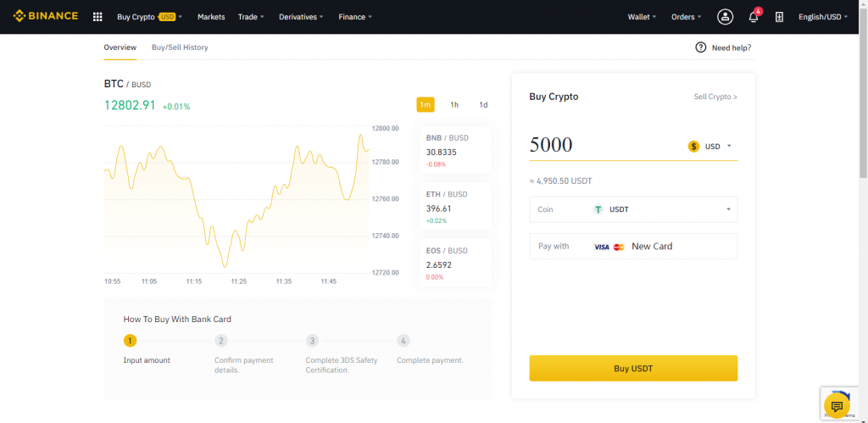Switch to the Overview tab
Image resolution: width=868 pixels, height=423 pixels.
pyautogui.click(x=120, y=47)
